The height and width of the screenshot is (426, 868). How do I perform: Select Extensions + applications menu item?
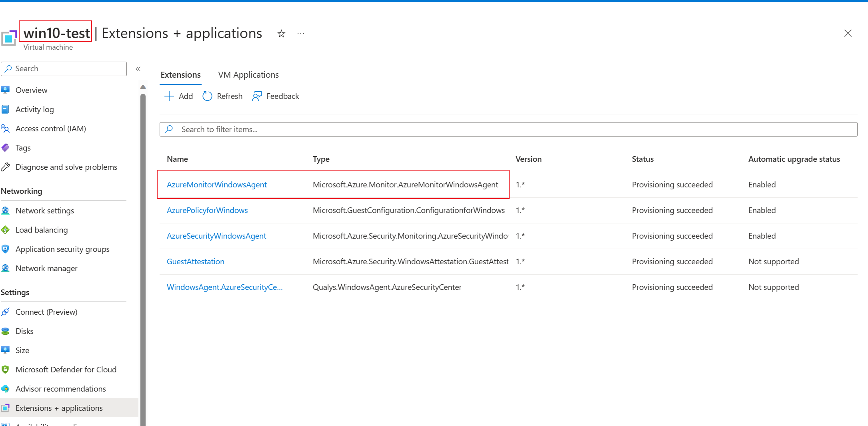pyautogui.click(x=69, y=408)
